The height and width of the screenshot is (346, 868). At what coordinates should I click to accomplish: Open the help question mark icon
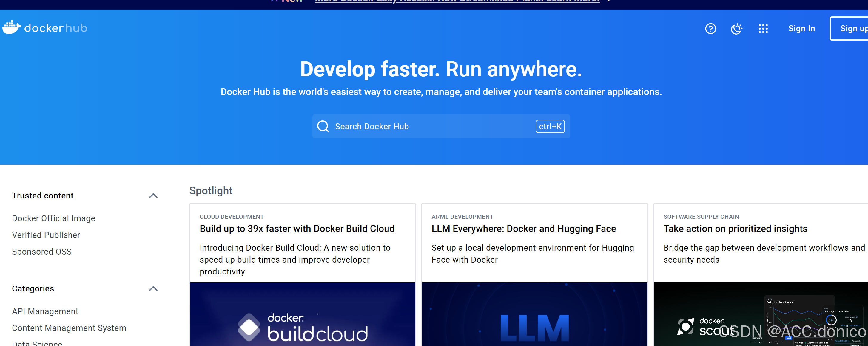pyautogui.click(x=710, y=29)
